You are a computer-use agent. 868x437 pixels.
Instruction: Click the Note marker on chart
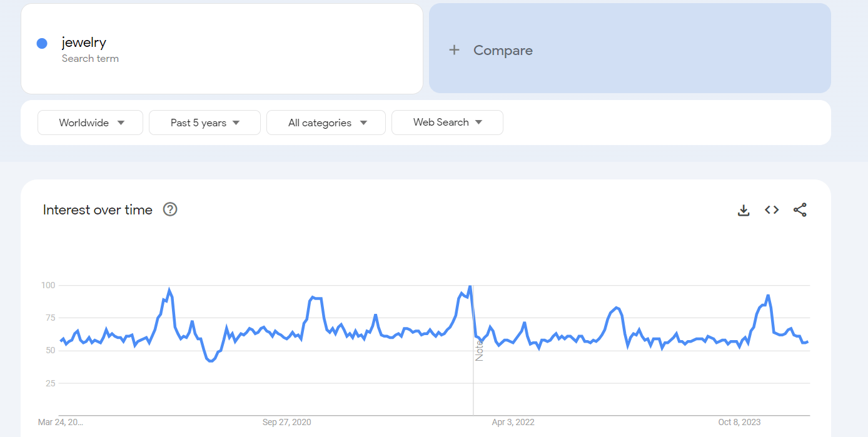coord(480,350)
